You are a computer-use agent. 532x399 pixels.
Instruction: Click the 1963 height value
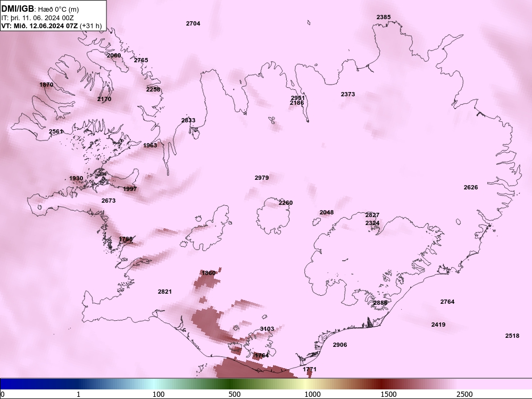pyautogui.click(x=150, y=145)
